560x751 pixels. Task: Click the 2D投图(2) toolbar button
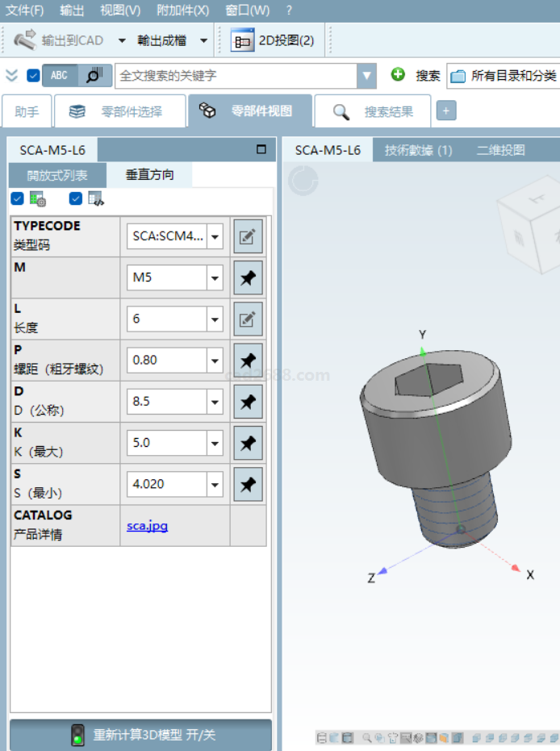[x=273, y=40]
